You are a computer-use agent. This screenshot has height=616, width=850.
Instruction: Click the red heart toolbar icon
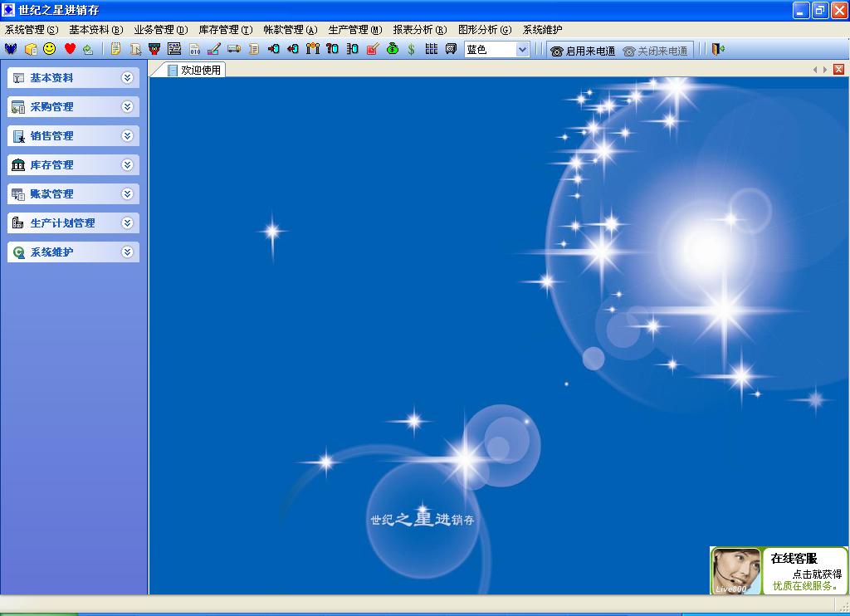tap(70, 49)
